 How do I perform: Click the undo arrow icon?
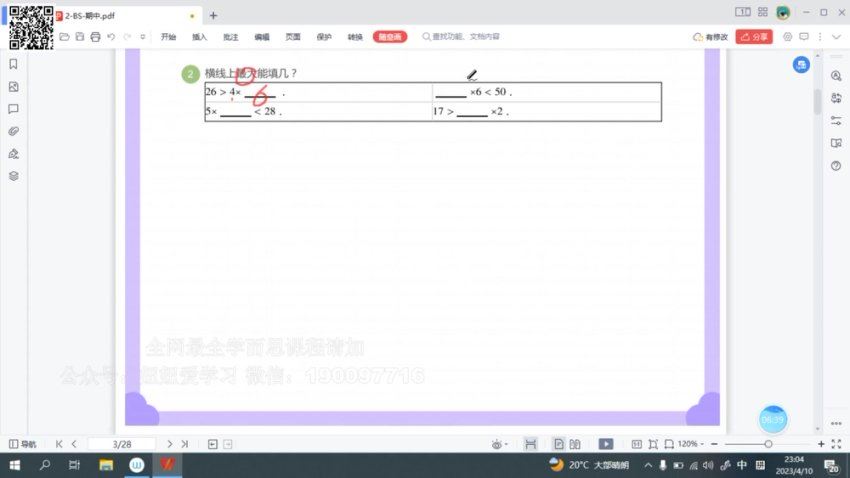point(111,37)
